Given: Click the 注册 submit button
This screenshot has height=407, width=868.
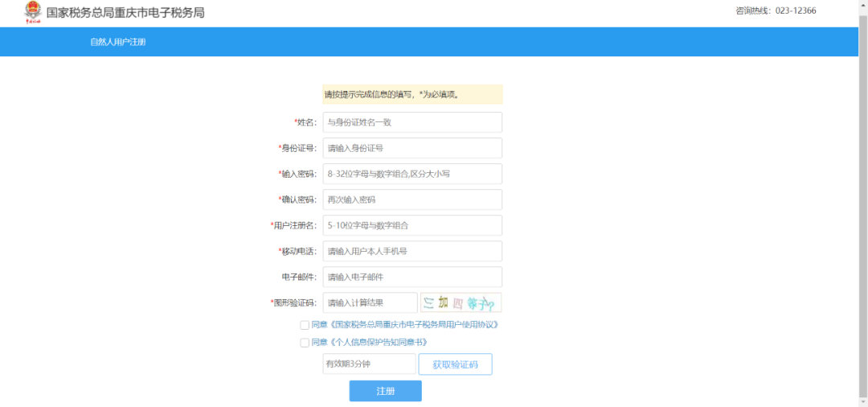Looking at the screenshot, I should 385,391.
